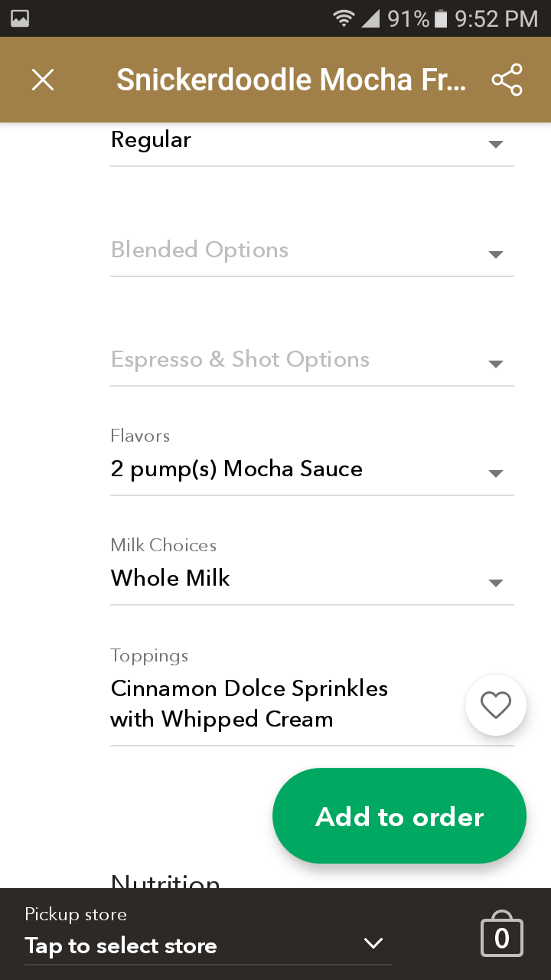551x980 pixels.
Task: Tap the Snickerdoodle Mocha title text
Action: click(x=291, y=80)
